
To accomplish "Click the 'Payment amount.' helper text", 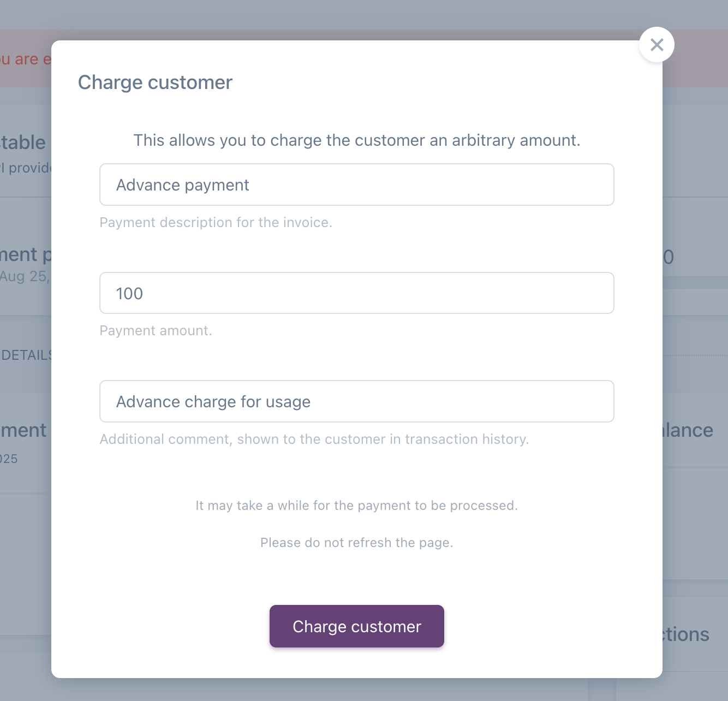I will [156, 331].
